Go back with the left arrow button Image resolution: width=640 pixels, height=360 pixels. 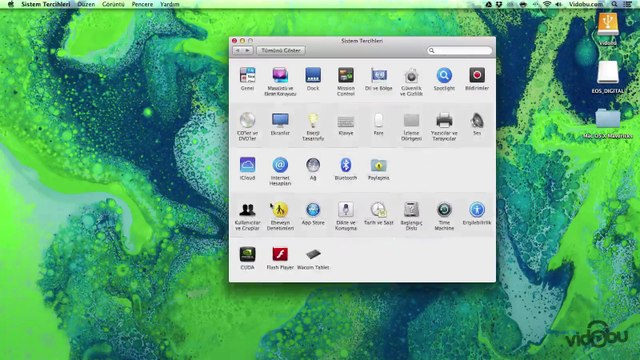(x=238, y=50)
